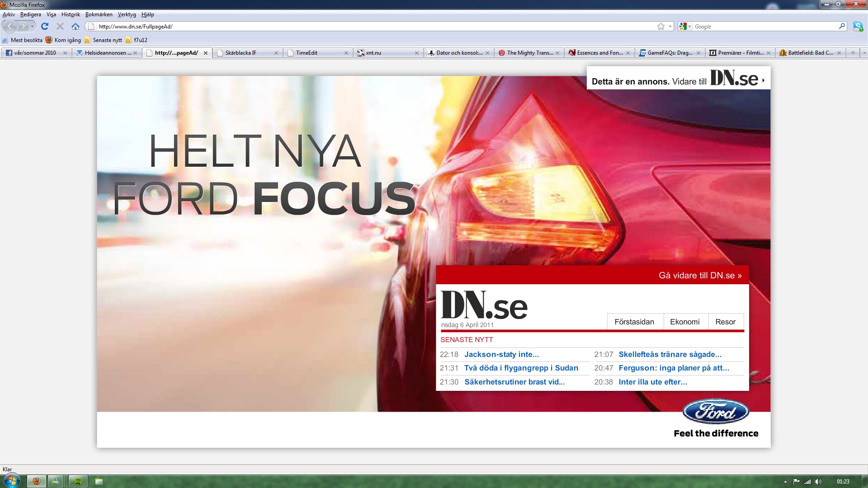Image resolution: width=868 pixels, height=488 pixels.
Task: Open the Hjälp menu
Action: tap(147, 14)
